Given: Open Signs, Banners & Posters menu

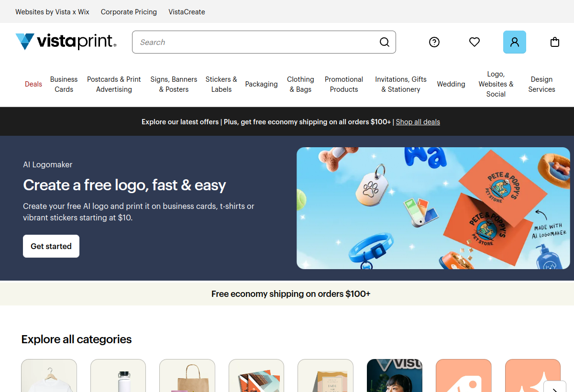Looking at the screenshot, I should 174,84.
